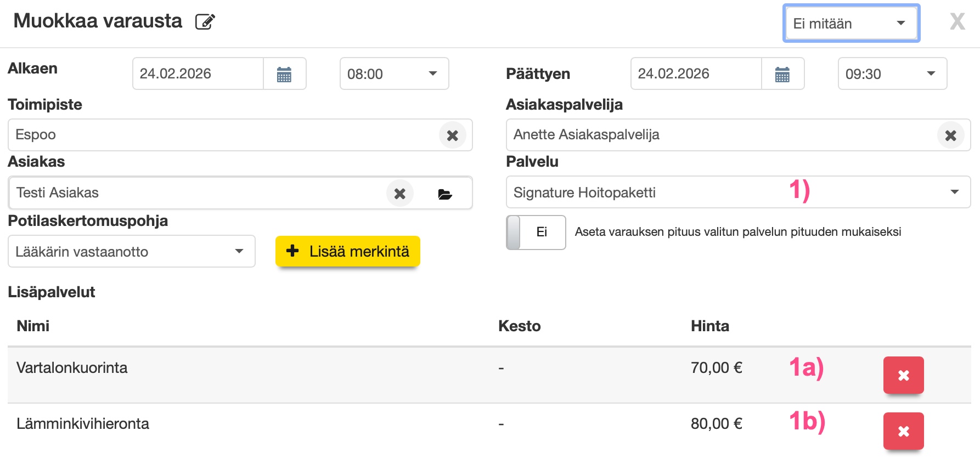Click the edit pencil icon beside Muokkaa varausta
The image size is (980, 476).
click(205, 22)
